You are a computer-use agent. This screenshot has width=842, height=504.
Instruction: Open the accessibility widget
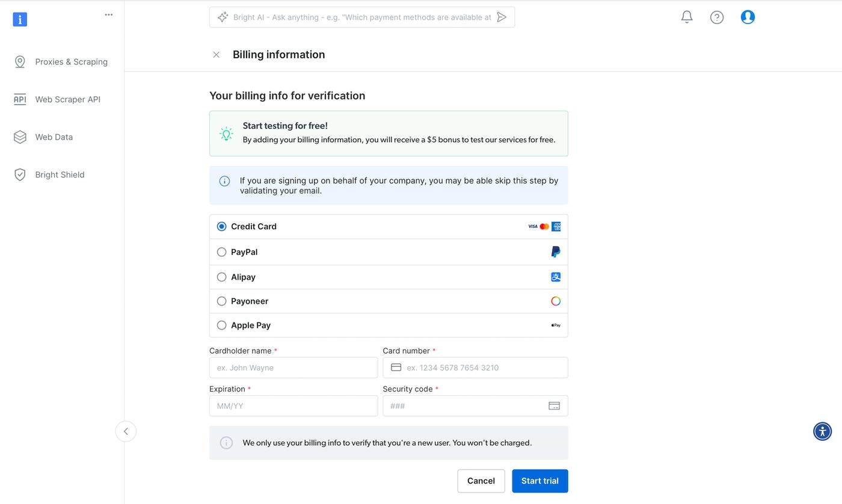click(822, 431)
